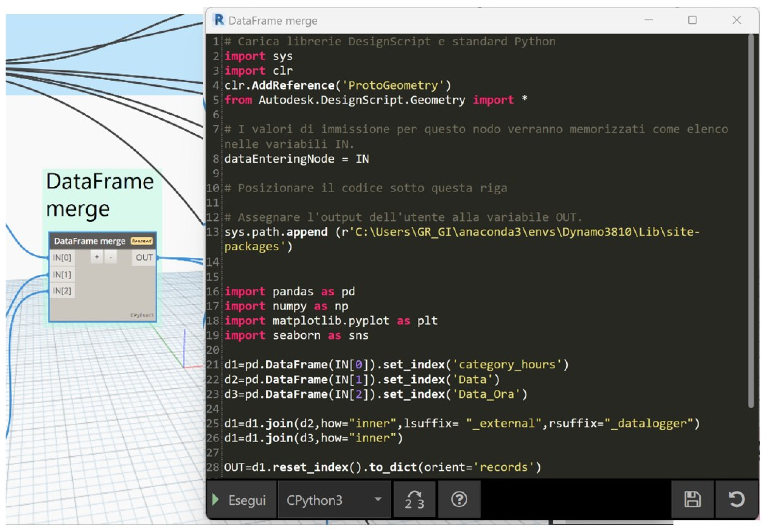Save changes with the floppy disk icon
The width and height of the screenshot is (766, 532).
point(692,500)
